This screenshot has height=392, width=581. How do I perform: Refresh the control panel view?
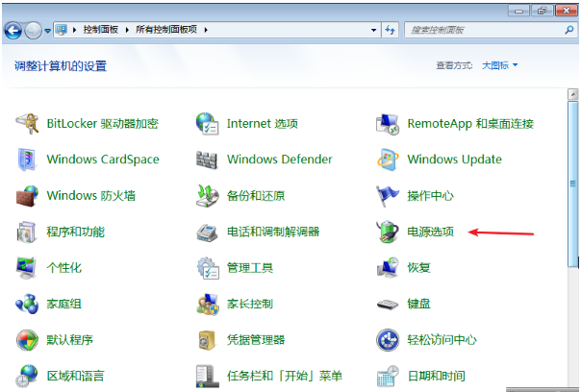pyautogui.click(x=391, y=30)
